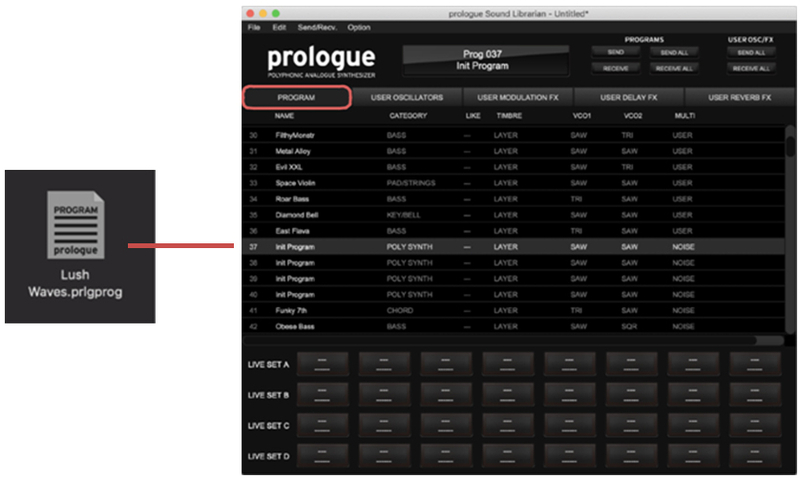This screenshot has height=479, width=800.
Task: Click the horizontal scrollbar below program list
Action: (514, 340)
